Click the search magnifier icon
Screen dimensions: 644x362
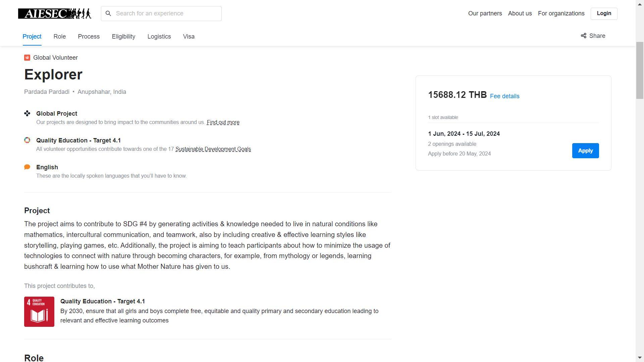tap(108, 13)
